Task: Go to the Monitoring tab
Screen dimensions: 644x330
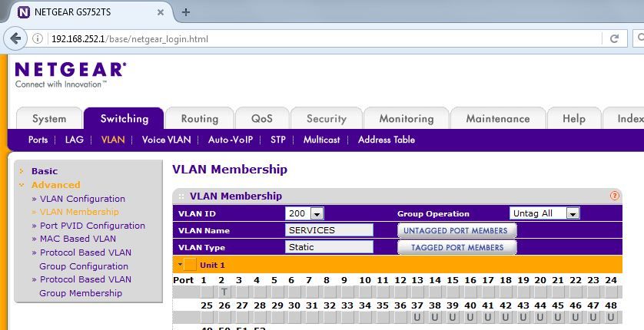Action: [x=407, y=119]
